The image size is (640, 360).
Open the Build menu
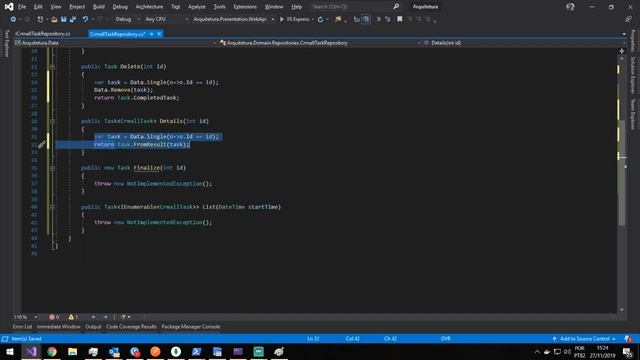pos(99,7)
